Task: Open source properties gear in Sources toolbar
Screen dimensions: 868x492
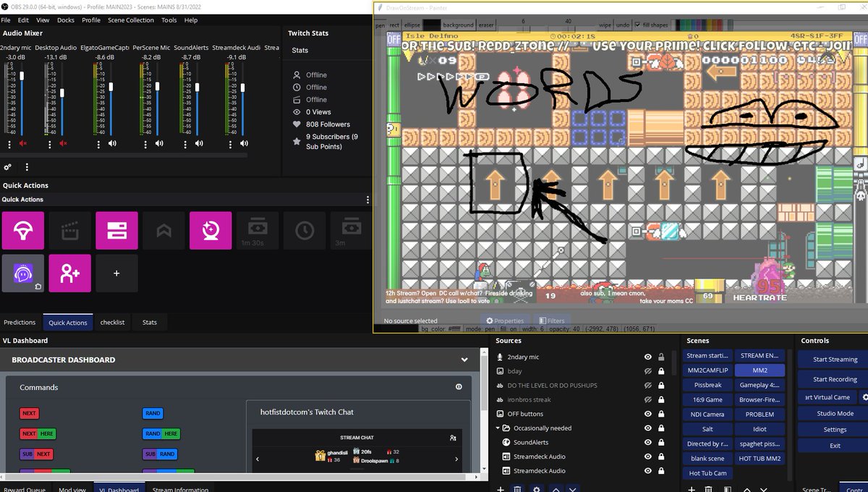Action: click(536, 489)
